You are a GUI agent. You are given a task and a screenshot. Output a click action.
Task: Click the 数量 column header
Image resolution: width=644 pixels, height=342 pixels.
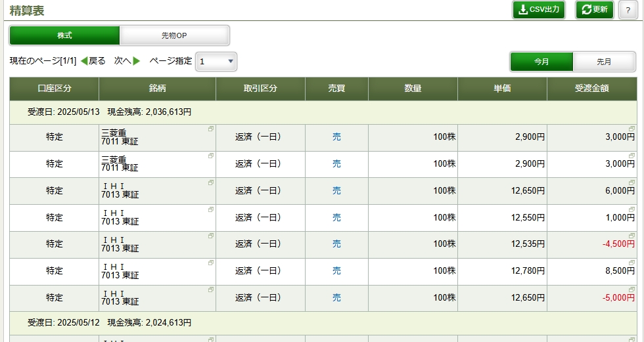click(413, 89)
